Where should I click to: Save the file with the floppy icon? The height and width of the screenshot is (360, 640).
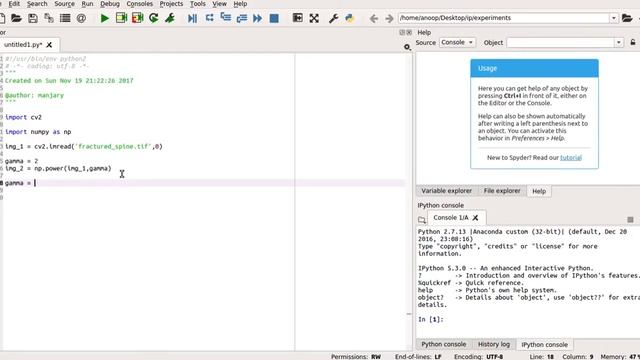pyautogui.click(x=33, y=18)
